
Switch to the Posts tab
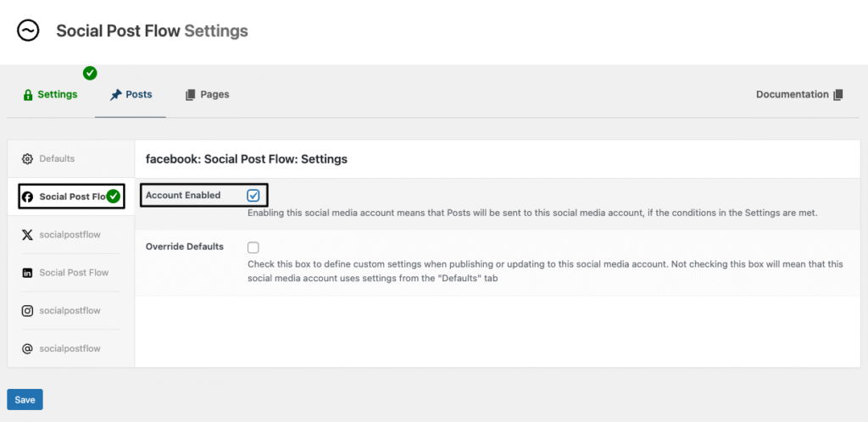click(131, 95)
